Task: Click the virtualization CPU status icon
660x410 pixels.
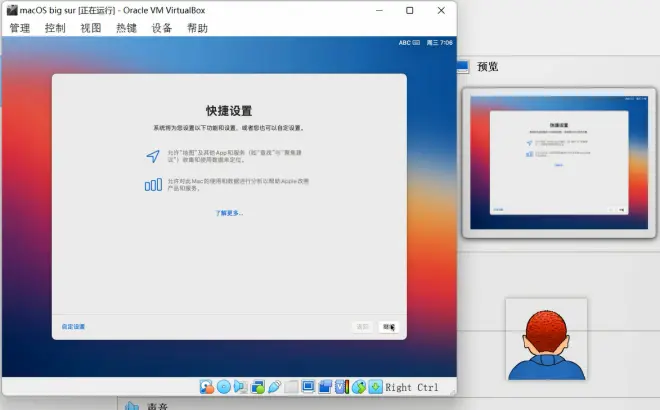Action: pos(342,386)
